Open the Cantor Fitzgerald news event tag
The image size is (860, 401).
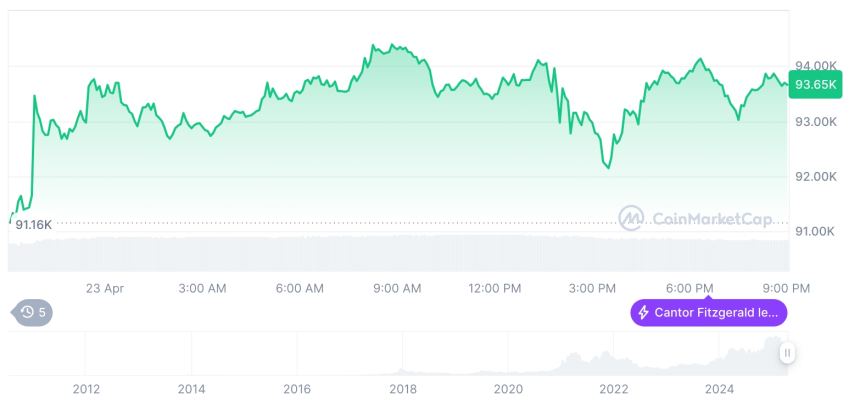[709, 313]
